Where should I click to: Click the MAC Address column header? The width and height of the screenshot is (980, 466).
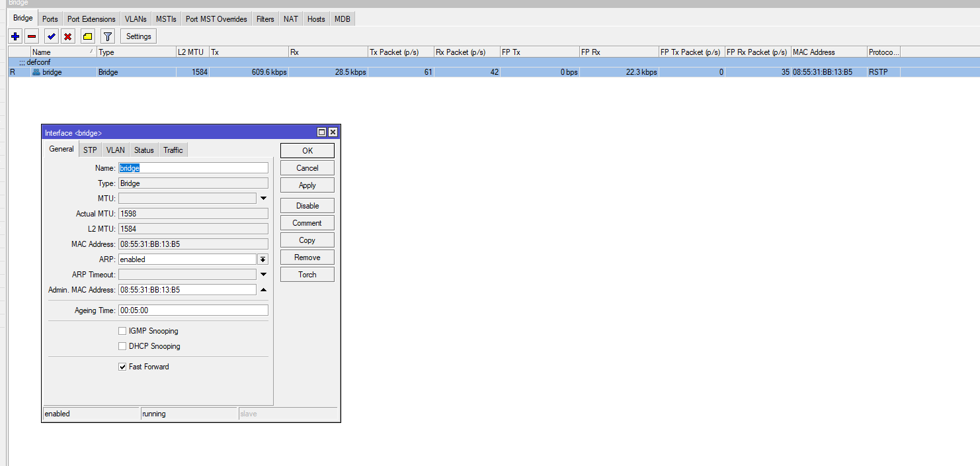coord(829,52)
